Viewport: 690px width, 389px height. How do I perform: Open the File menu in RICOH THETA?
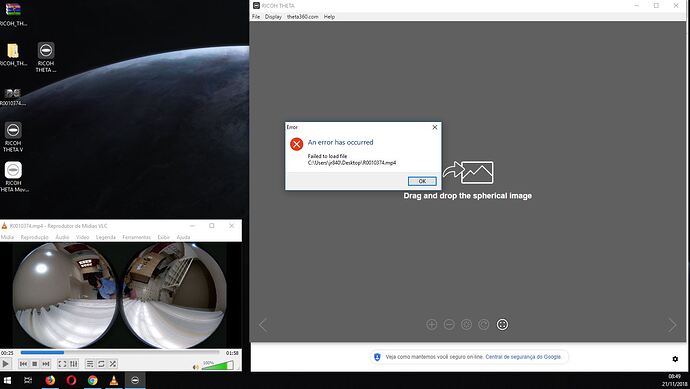(x=256, y=17)
